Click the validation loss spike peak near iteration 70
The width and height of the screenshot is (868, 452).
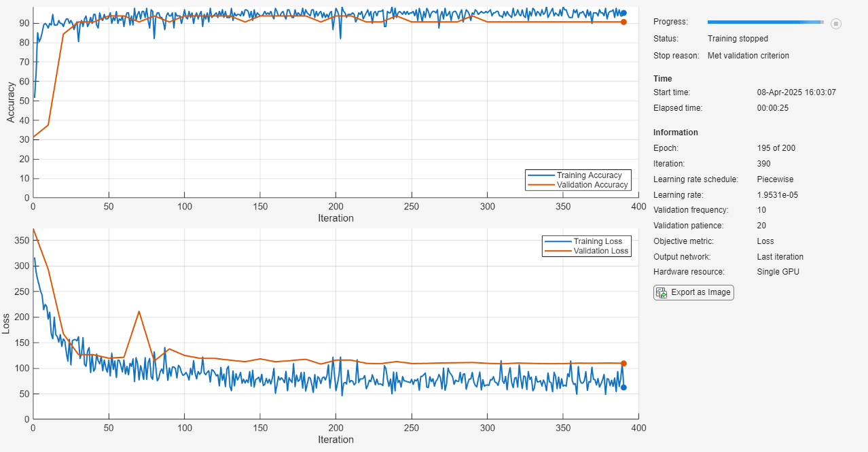click(139, 311)
